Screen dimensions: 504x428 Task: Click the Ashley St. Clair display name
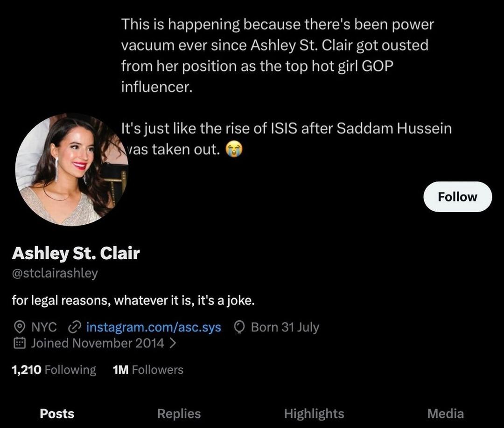point(76,253)
